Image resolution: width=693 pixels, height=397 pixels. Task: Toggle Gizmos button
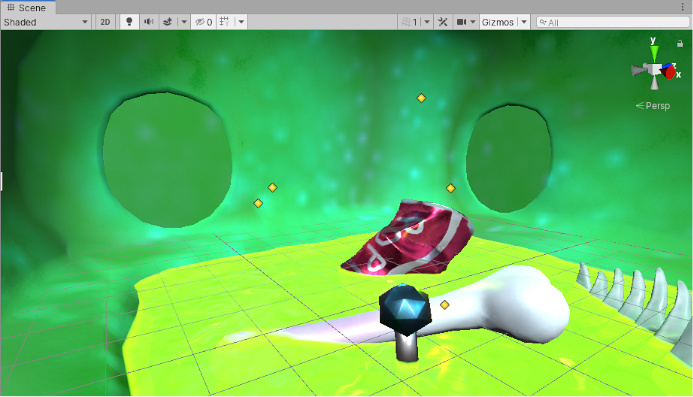[x=498, y=22]
